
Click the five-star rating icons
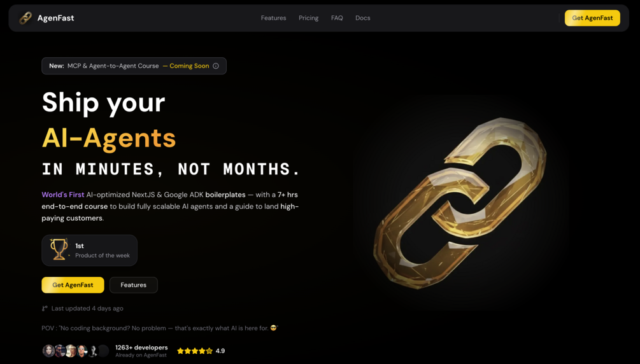click(x=195, y=351)
